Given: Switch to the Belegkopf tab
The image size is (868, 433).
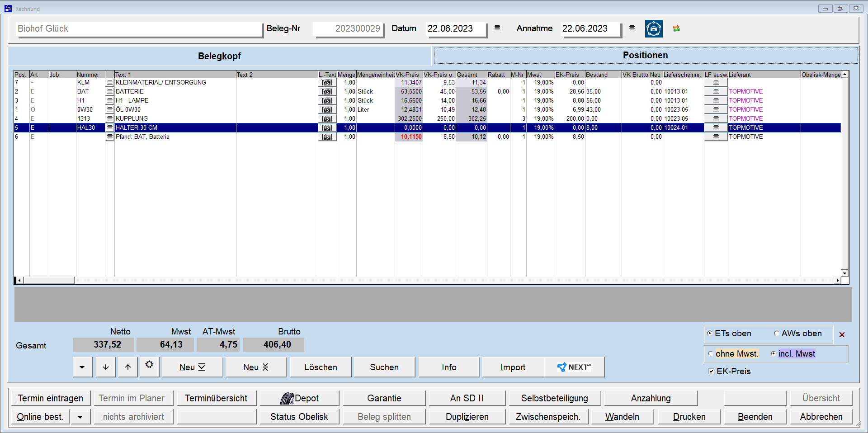Looking at the screenshot, I should click(x=219, y=56).
